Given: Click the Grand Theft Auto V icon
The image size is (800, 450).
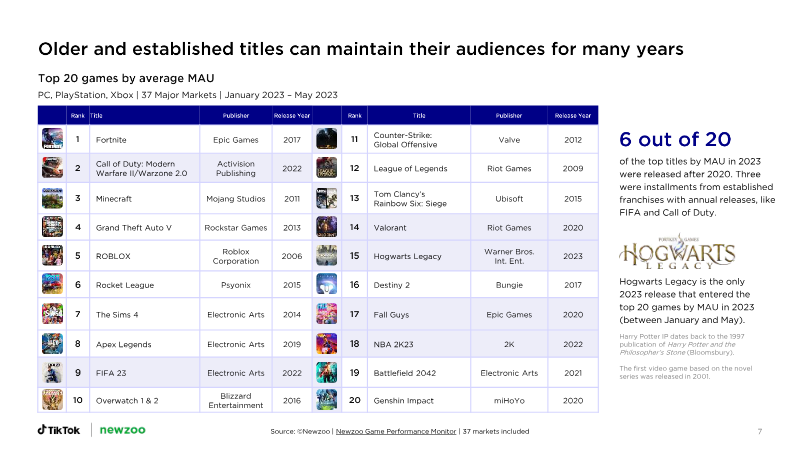Looking at the screenshot, I should coord(52,227).
